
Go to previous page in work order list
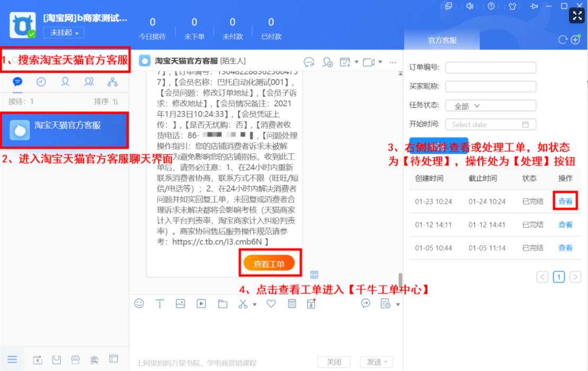[x=542, y=277]
